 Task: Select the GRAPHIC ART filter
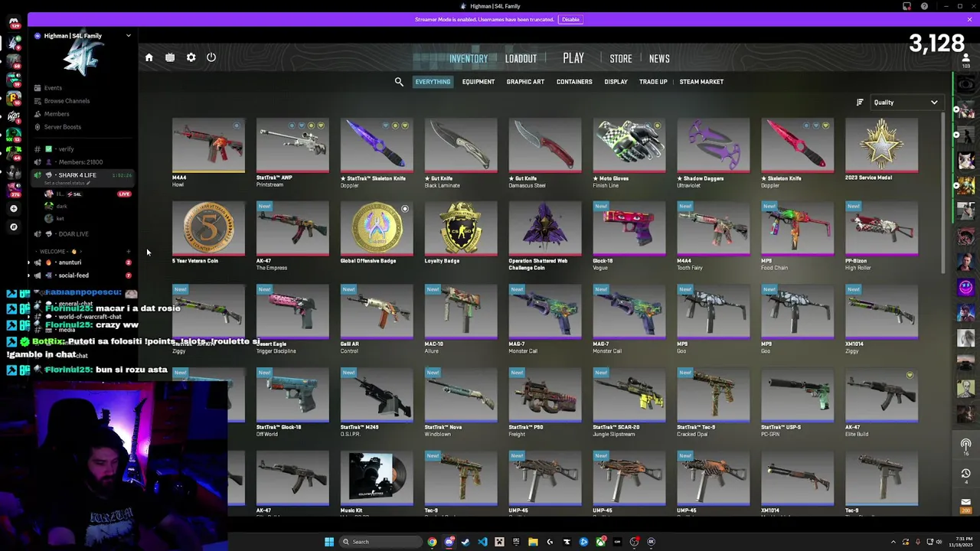pos(525,82)
